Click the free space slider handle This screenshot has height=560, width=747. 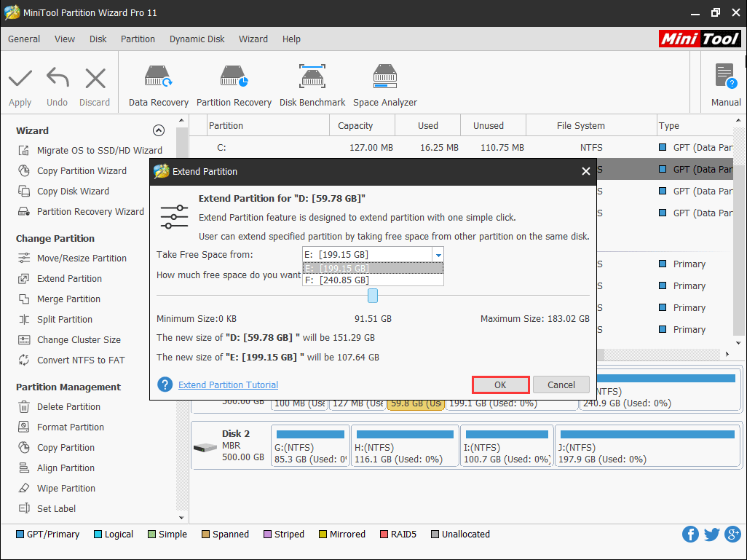[373, 295]
